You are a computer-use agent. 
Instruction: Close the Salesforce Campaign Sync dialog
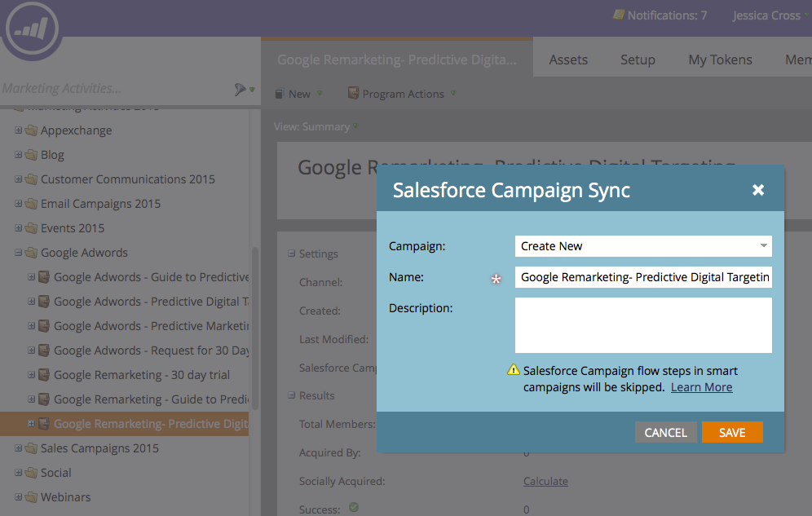pyautogui.click(x=758, y=190)
